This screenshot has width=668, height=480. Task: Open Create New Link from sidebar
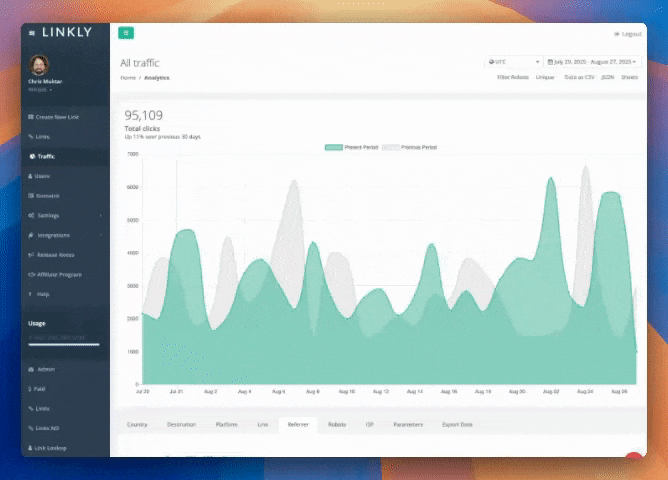(x=57, y=117)
